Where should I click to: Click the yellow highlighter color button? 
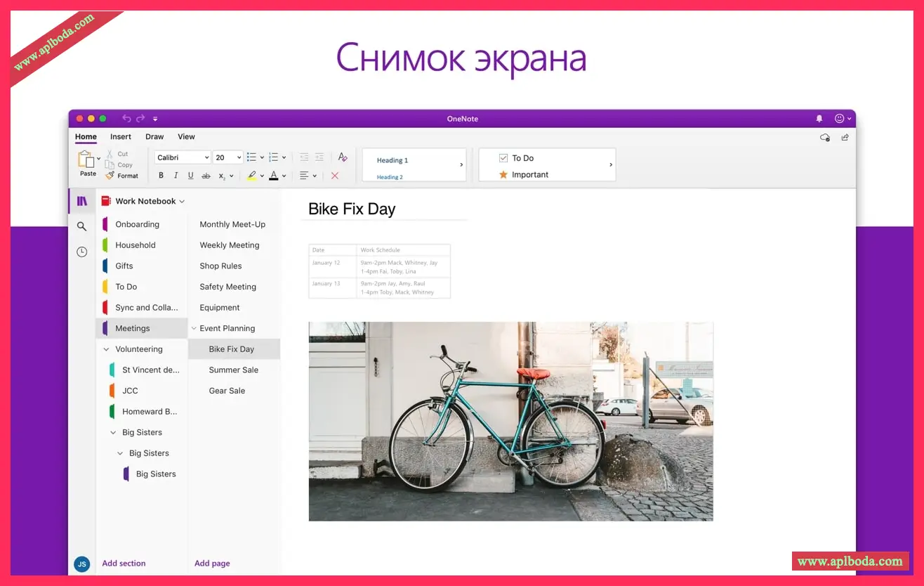coord(251,176)
